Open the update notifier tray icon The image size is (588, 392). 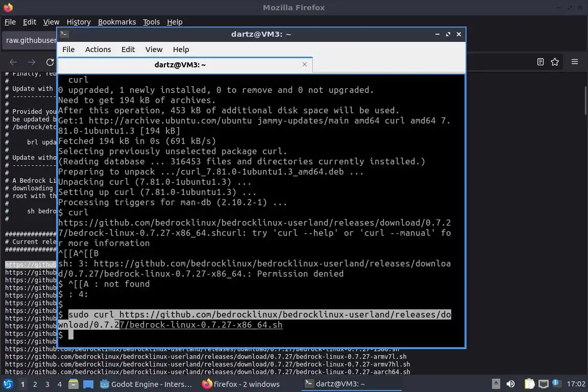pyautogui.click(x=557, y=383)
